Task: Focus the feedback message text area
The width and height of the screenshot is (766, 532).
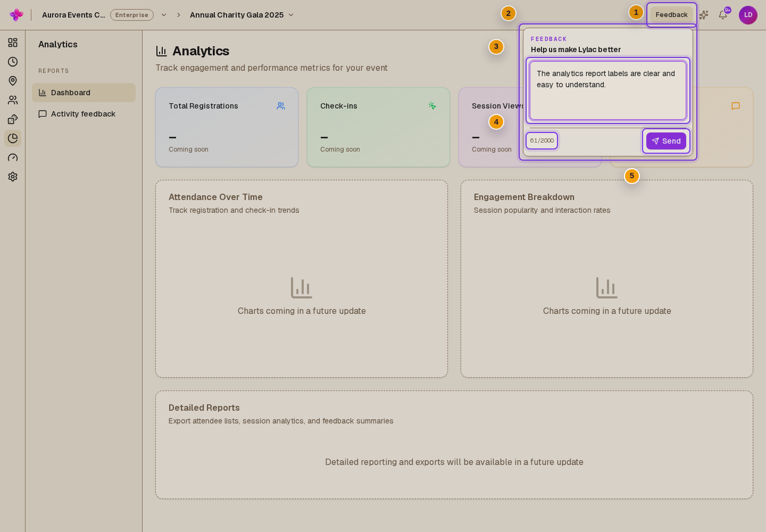Action: (x=608, y=90)
